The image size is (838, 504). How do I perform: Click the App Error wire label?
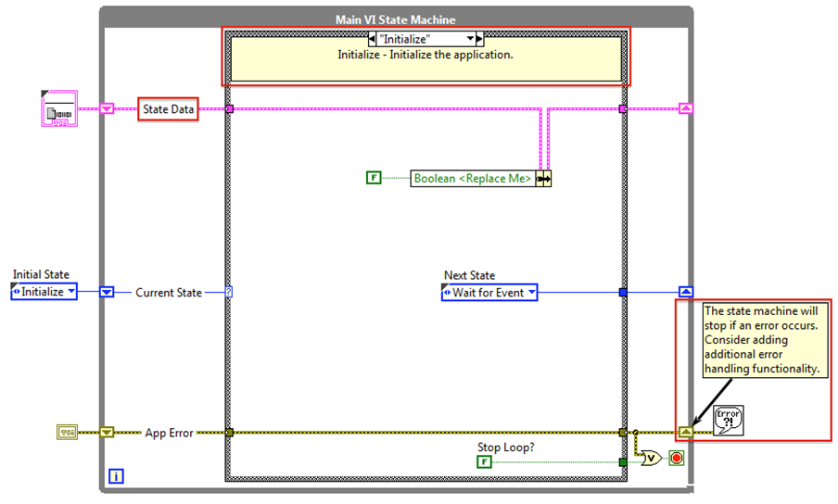(169, 433)
